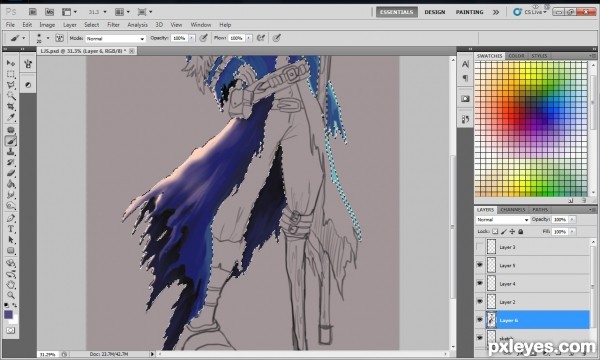600x360 pixels.
Task: Open brush Flow slider arrow
Action: [x=249, y=38]
